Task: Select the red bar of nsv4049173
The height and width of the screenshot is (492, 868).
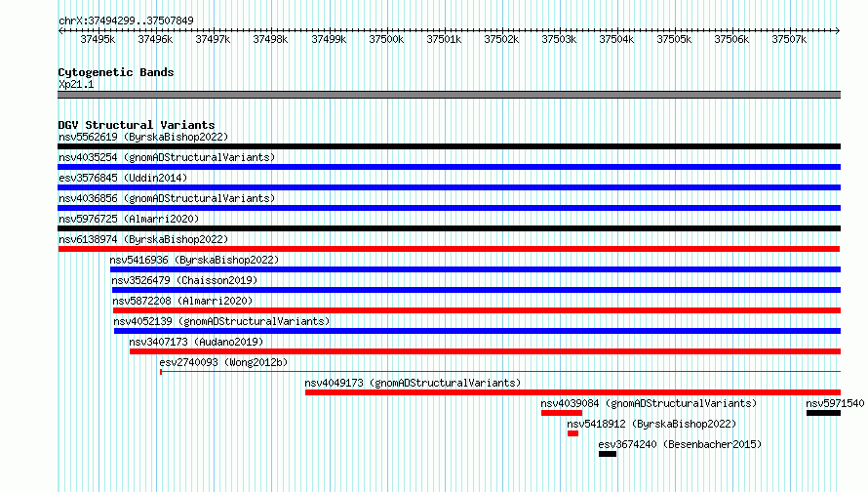Action: point(572,392)
